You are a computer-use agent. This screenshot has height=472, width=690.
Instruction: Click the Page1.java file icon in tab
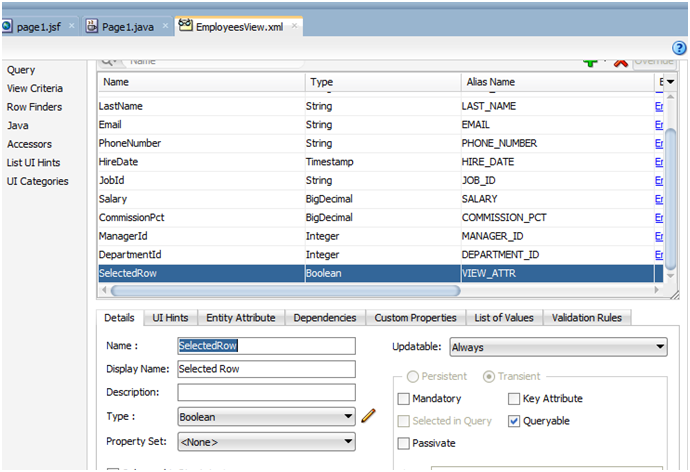pos(93,25)
